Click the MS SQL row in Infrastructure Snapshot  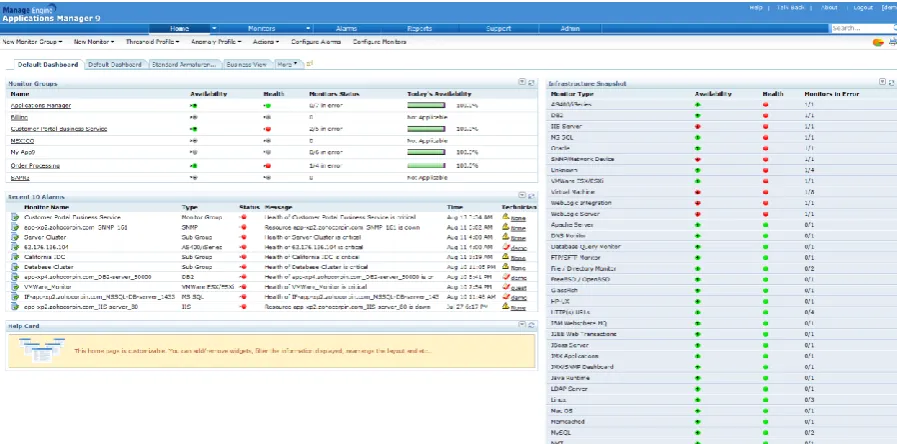722,137
